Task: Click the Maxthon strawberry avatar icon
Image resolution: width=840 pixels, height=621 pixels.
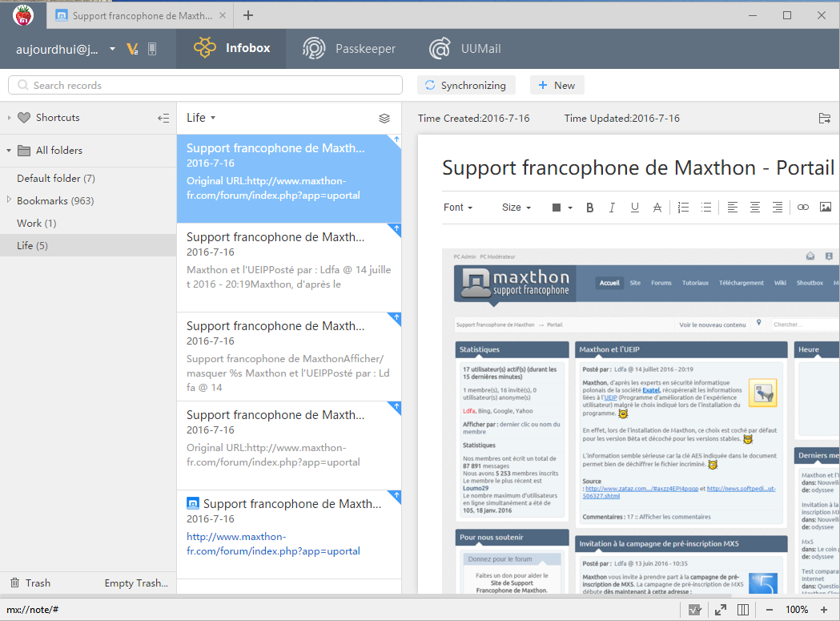Action: [x=23, y=15]
